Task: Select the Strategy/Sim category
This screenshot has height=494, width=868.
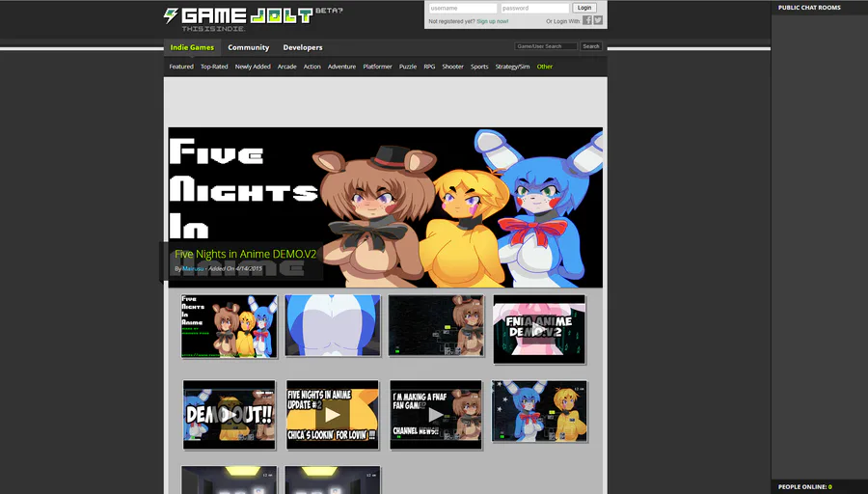Action: [x=512, y=67]
